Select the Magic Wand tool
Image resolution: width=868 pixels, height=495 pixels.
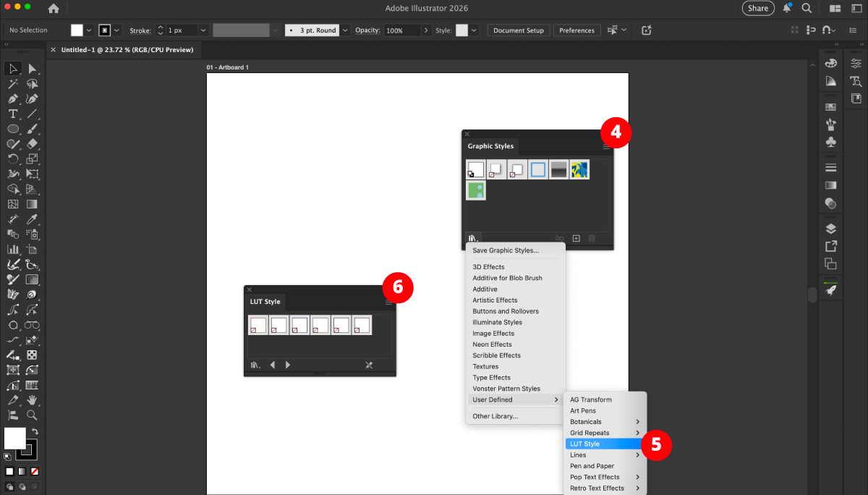pos(13,84)
